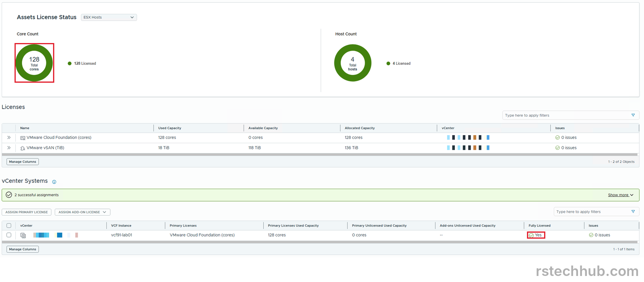Click the Issues column header in Licenses table
The width and height of the screenshot is (644, 282).
click(x=560, y=128)
